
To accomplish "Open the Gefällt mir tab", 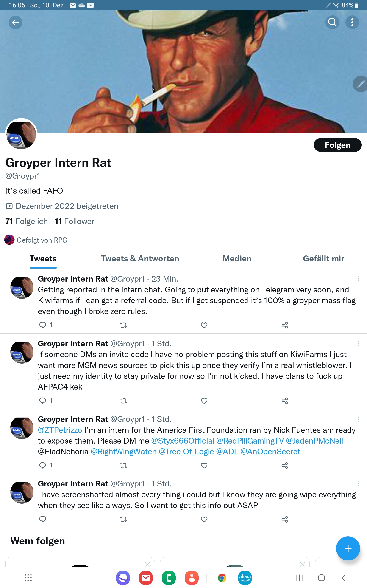I will click(x=324, y=259).
